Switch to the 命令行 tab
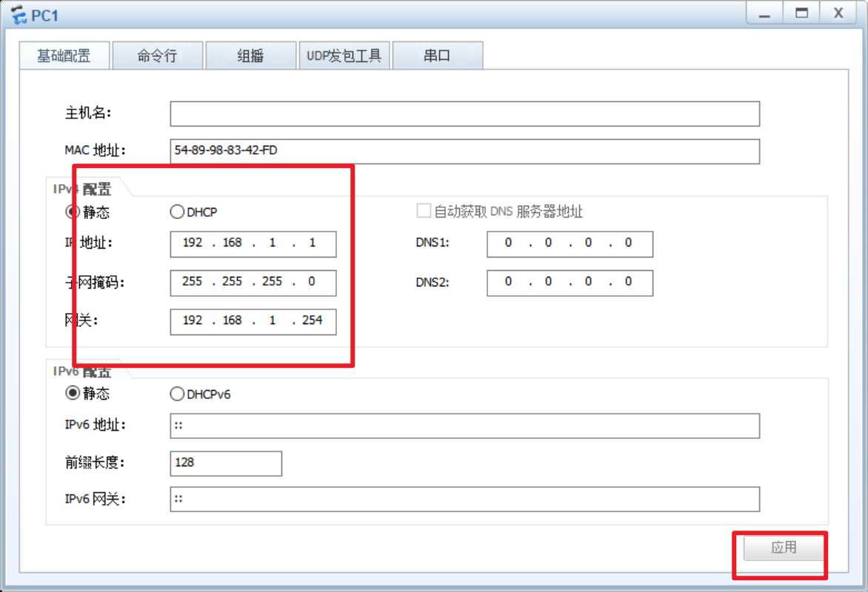The image size is (868, 592). pos(157,56)
